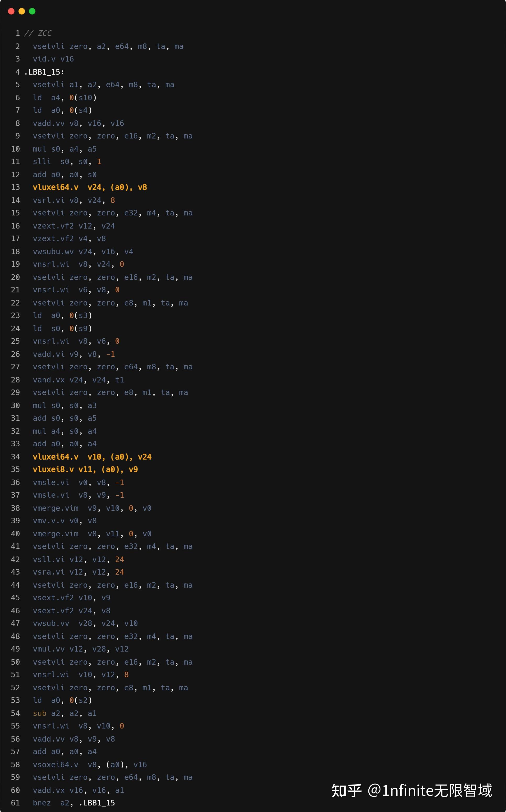Click the 'vmv.v.v v0, v8' instruction
This screenshot has height=812, width=506.
(x=65, y=521)
